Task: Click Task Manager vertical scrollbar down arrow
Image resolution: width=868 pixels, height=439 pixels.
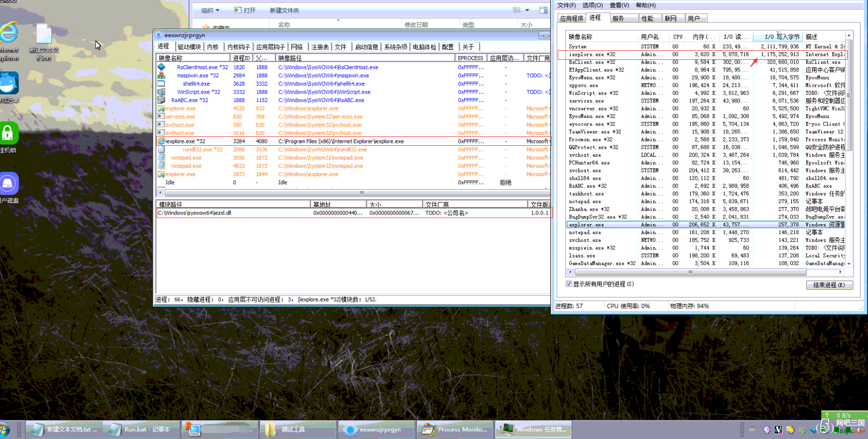Action: tap(849, 264)
